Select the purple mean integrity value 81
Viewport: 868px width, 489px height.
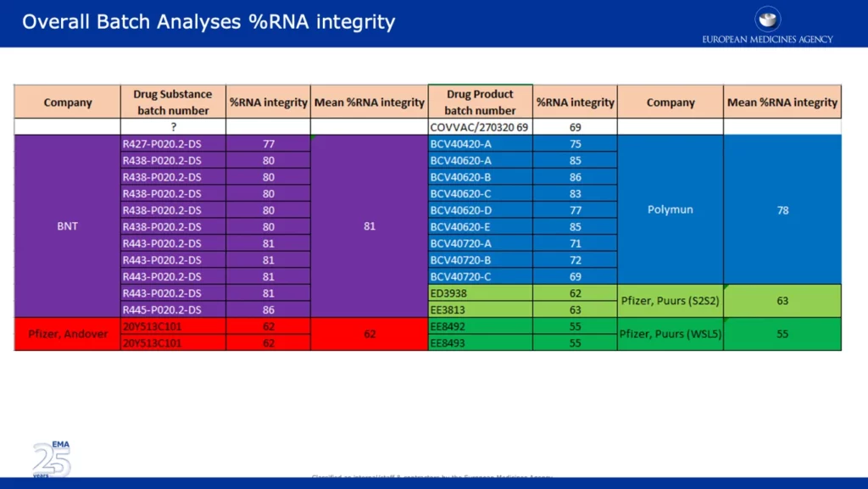coord(370,226)
